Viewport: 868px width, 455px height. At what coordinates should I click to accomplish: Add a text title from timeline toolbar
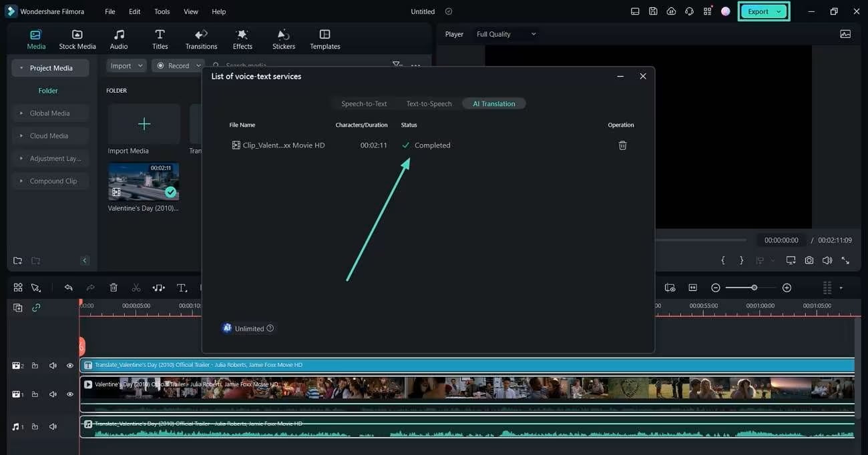point(182,288)
